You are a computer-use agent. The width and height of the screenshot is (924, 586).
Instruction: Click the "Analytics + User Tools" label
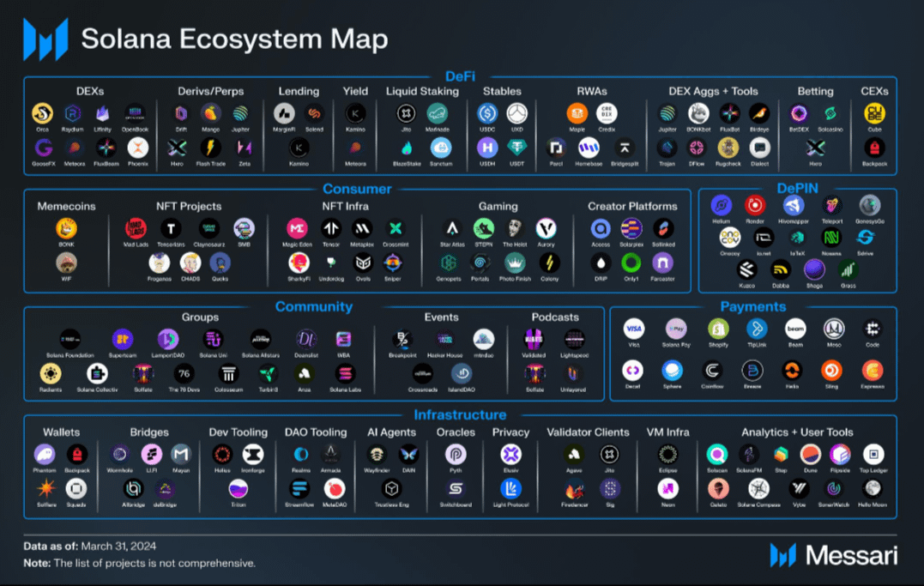coord(797,432)
